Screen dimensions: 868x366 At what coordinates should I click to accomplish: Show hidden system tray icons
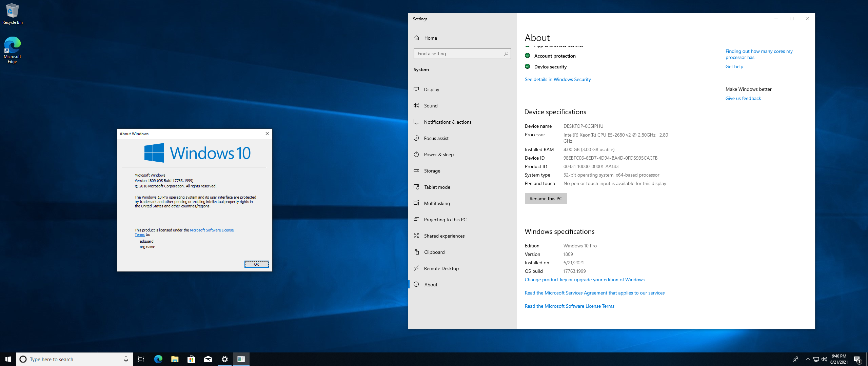[808, 359]
